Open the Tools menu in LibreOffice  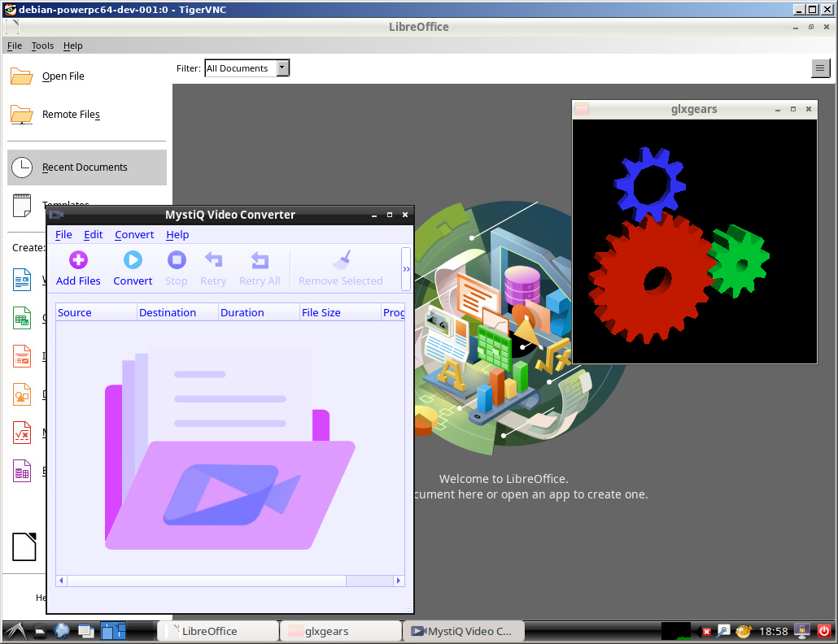coord(42,46)
